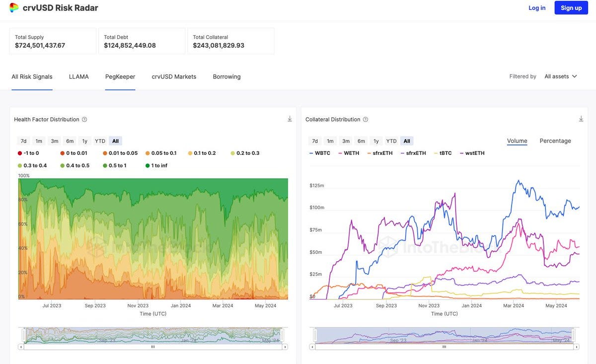The width and height of the screenshot is (596, 364).
Task: Toggle the 1 to inf legend series
Action: click(x=156, y=165)
